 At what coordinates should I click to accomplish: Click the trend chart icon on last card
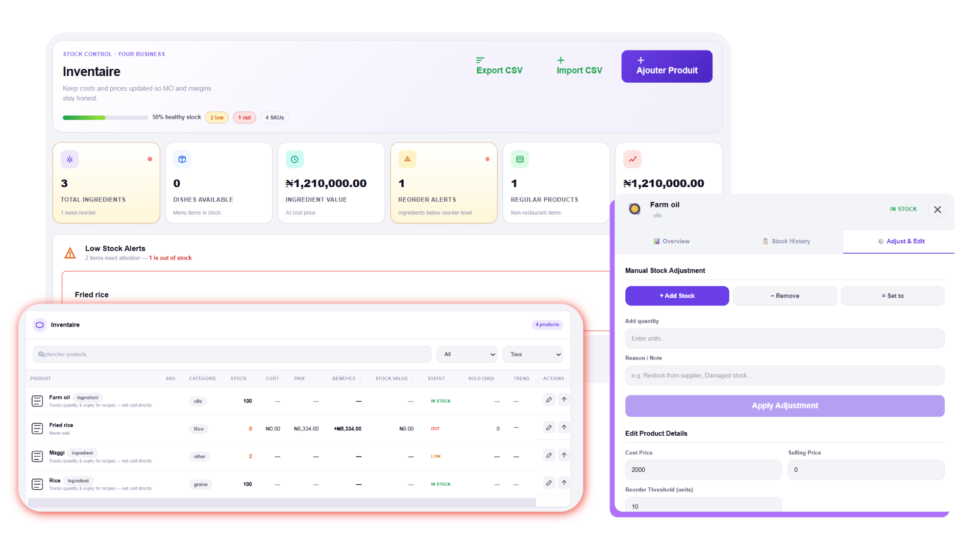coord(632,159)
